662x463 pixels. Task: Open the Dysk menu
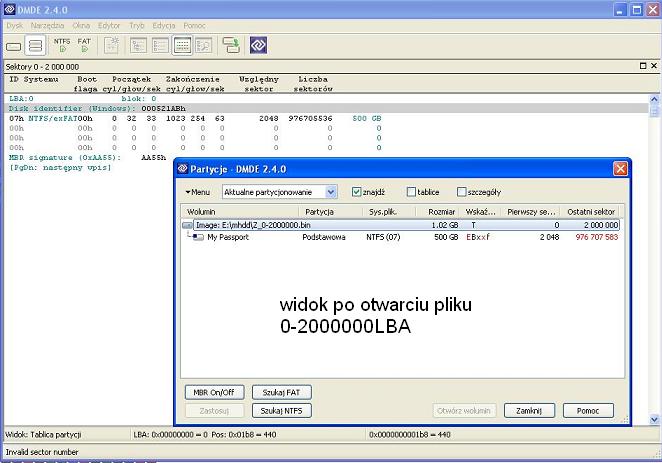[x=15, y=26]
